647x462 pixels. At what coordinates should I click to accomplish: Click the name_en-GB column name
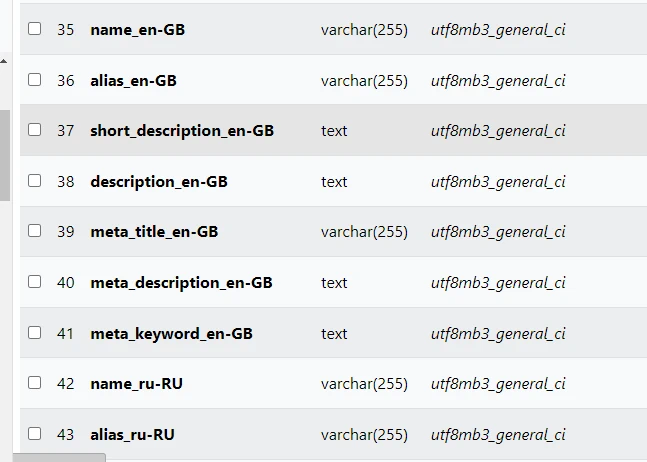pos(137,30)
